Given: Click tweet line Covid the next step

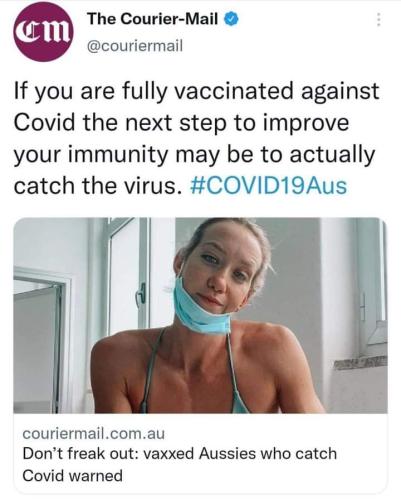Looking at the screenshot, I should coord(182,123).
